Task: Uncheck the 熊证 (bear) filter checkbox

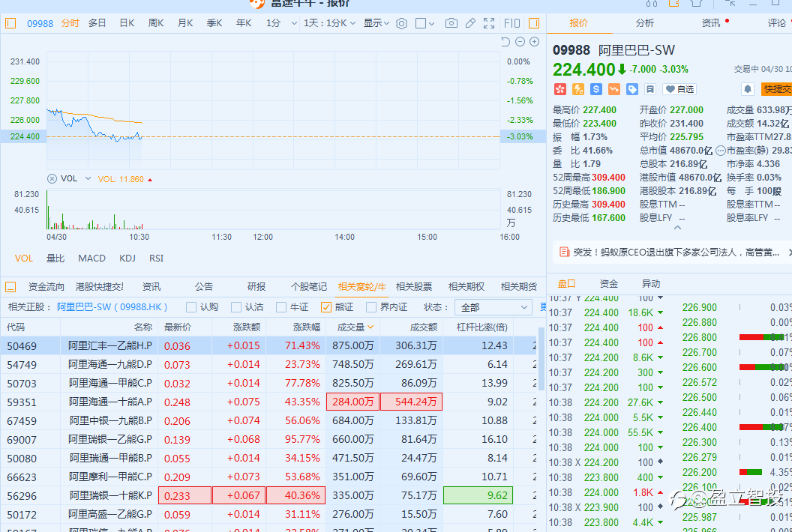Action: click(x=326, y=307)
